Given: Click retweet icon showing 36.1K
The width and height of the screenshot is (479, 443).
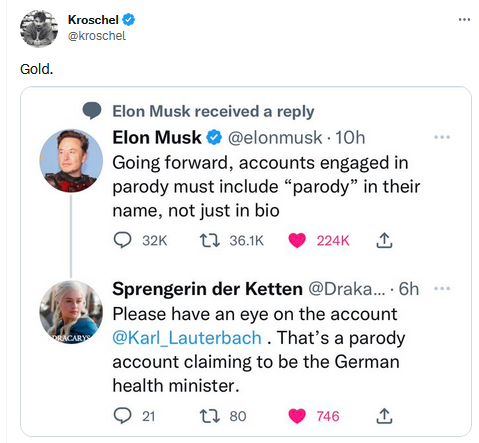Looking at the screenshot, I should tap(209, 240).
